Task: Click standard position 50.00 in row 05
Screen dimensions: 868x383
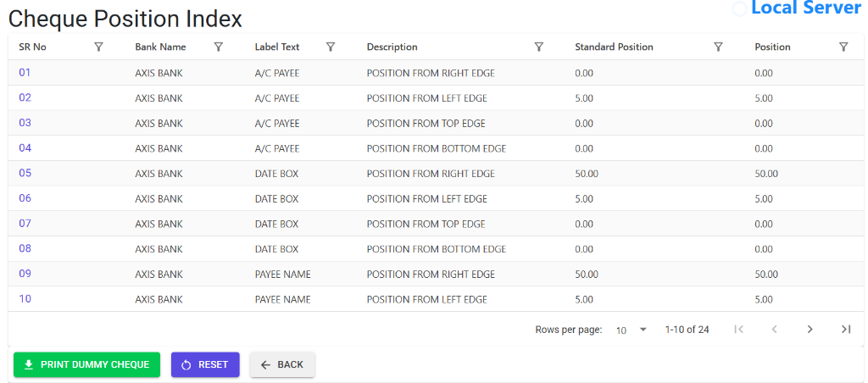Action: click(x=587, y=174)
